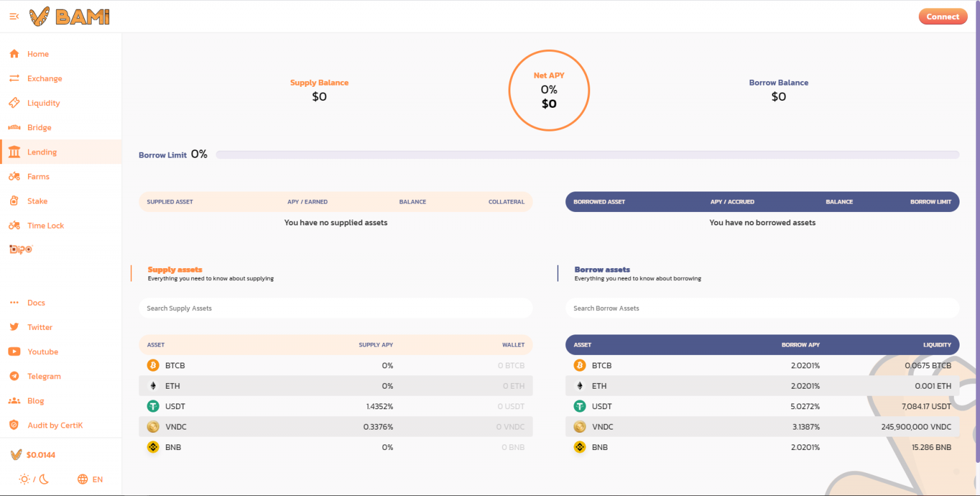
Task: Click the 245,900,000 VNDC liquidity value
Action: pos(916,426)
